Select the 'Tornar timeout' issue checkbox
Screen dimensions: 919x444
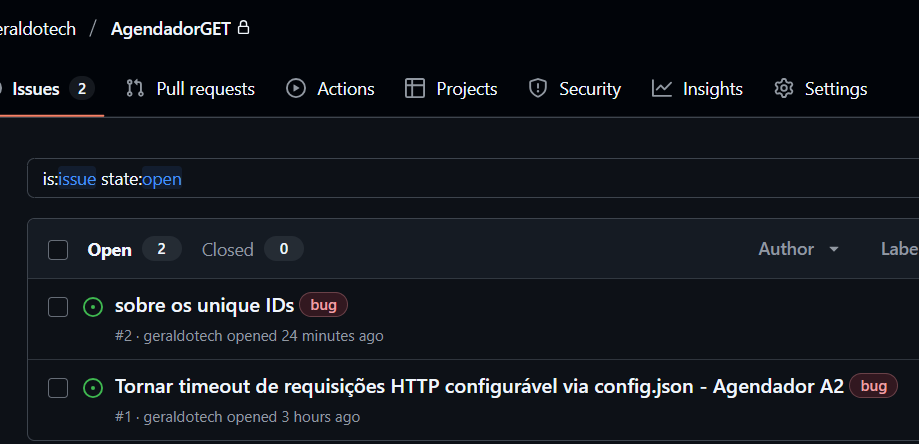click(57, 387)
